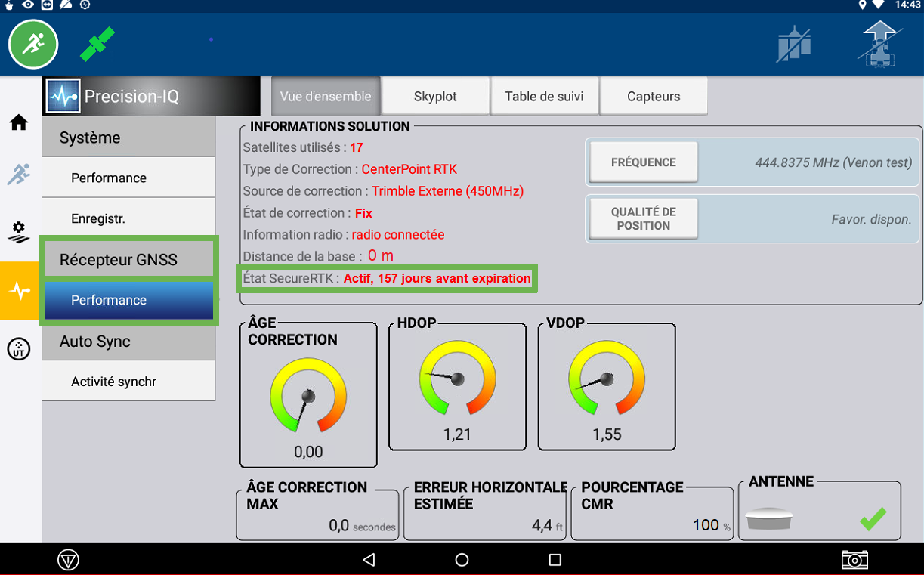Tap the antenna green checkmark
The width and height of the screenshot is (924, 575).
click(873, 518)
